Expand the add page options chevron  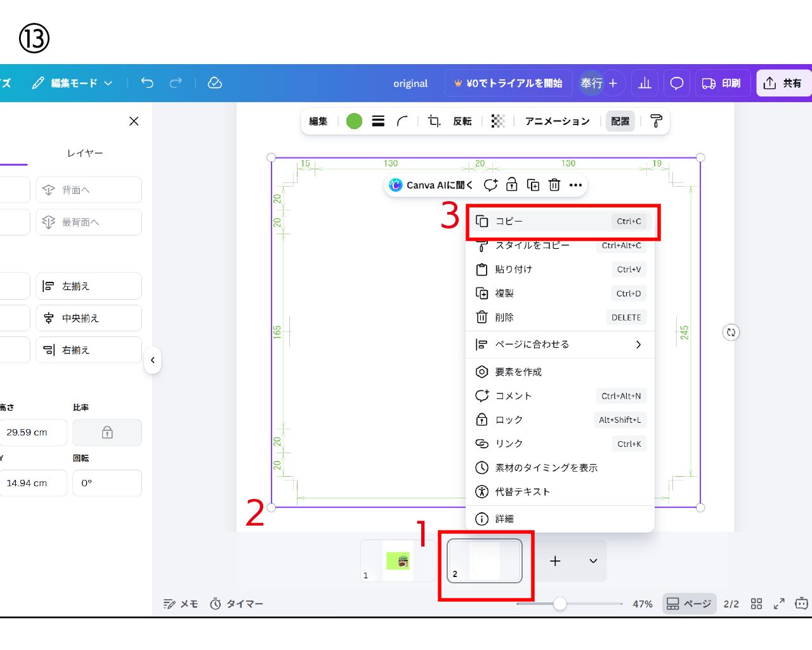[593, 561]
